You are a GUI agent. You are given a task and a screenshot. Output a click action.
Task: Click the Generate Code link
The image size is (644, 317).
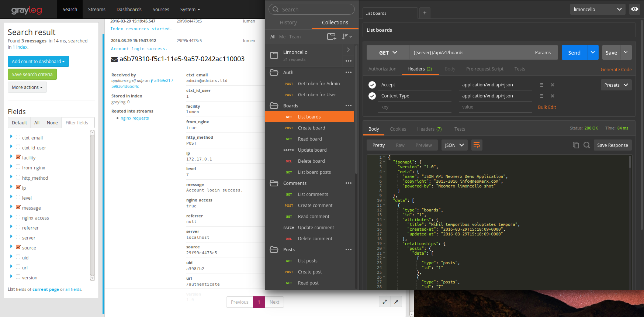pyautogui.click(x=616, y=69)
